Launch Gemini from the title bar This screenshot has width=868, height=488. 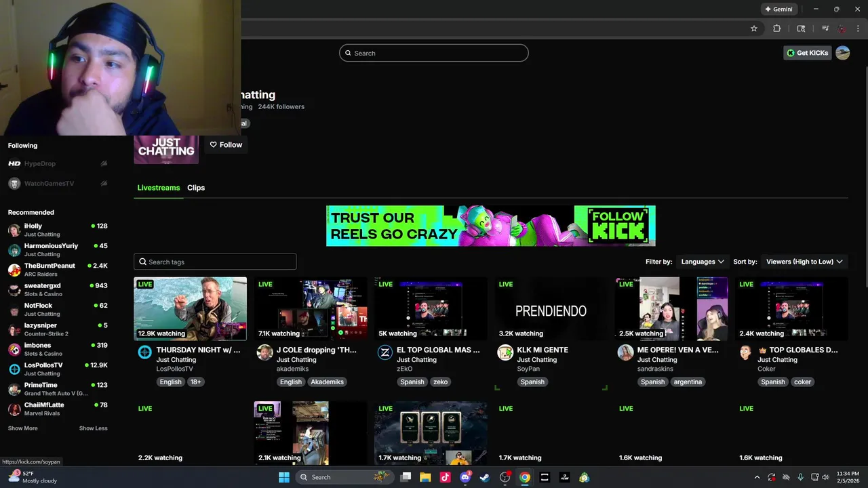pyautogui.click(x=778, y=9)
